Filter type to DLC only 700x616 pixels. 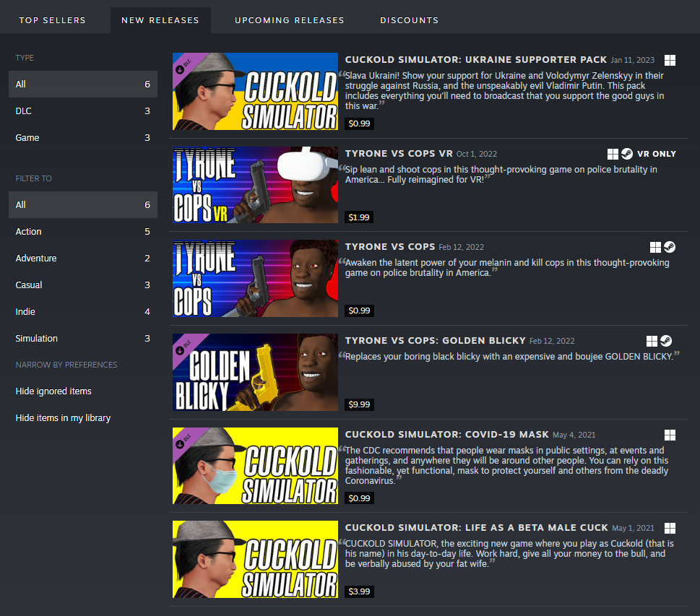click(x=83, y=110)
